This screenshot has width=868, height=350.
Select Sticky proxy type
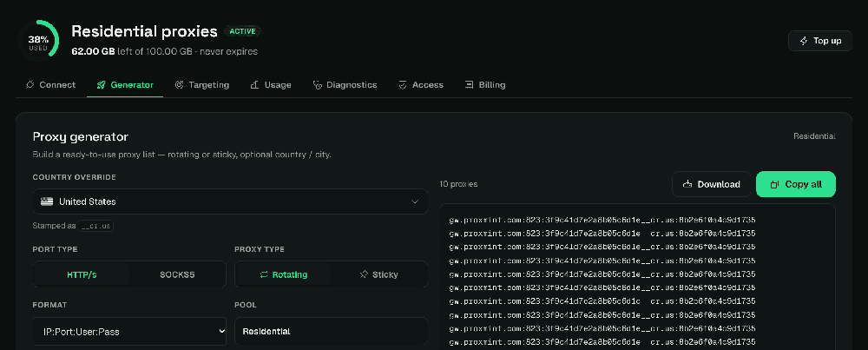(x=378, y=274)
